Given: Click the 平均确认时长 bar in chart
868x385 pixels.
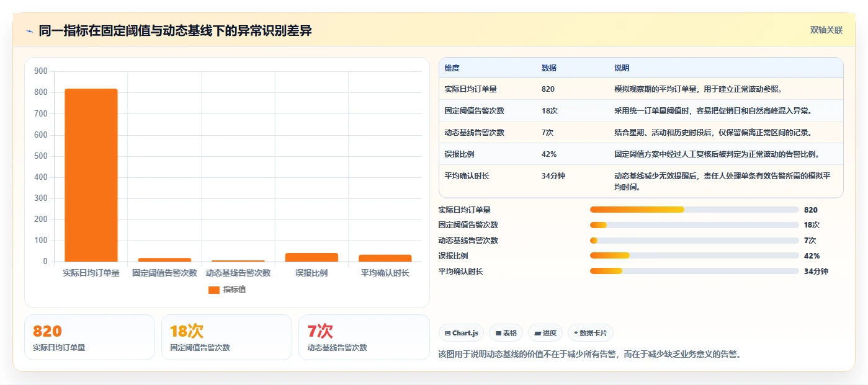Looking at the screenshot, I should tap(385, 258).
